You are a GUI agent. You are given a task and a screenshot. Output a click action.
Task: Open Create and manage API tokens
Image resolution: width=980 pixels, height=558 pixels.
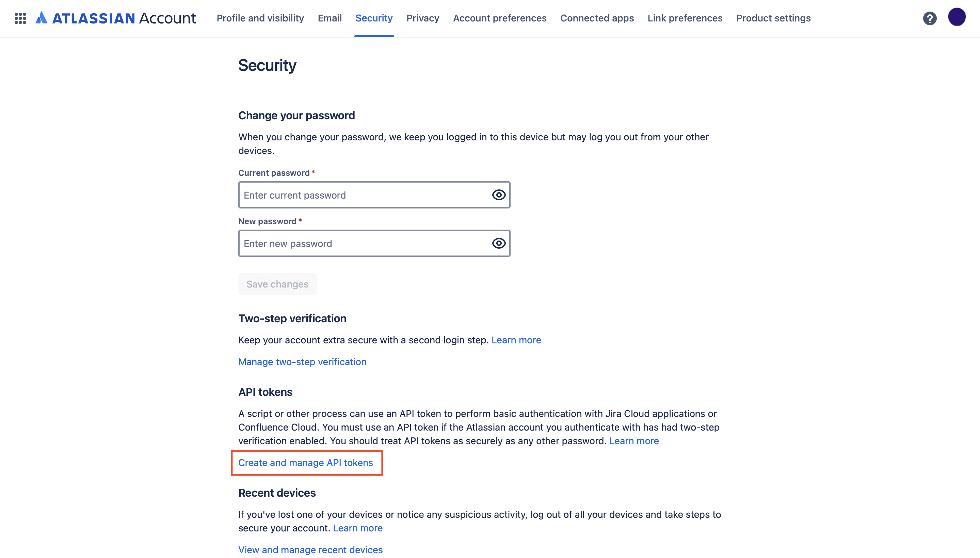tap(306, 463)
